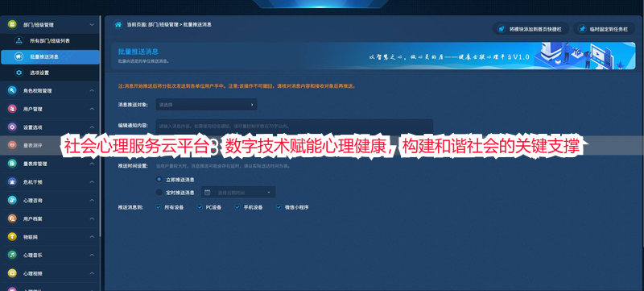The image size is (644, 291).
Task: Collapse the 部门/班级管理 section chevron
Action: 92,25
